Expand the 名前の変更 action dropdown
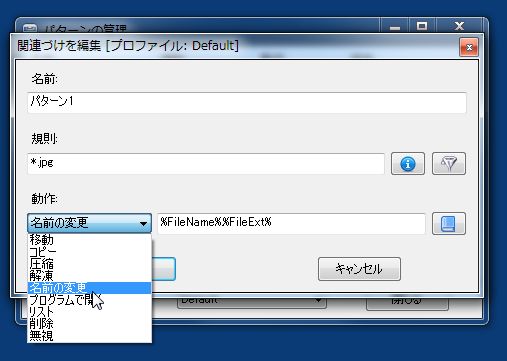The image size is (507, 361). (x=89, y=223)
